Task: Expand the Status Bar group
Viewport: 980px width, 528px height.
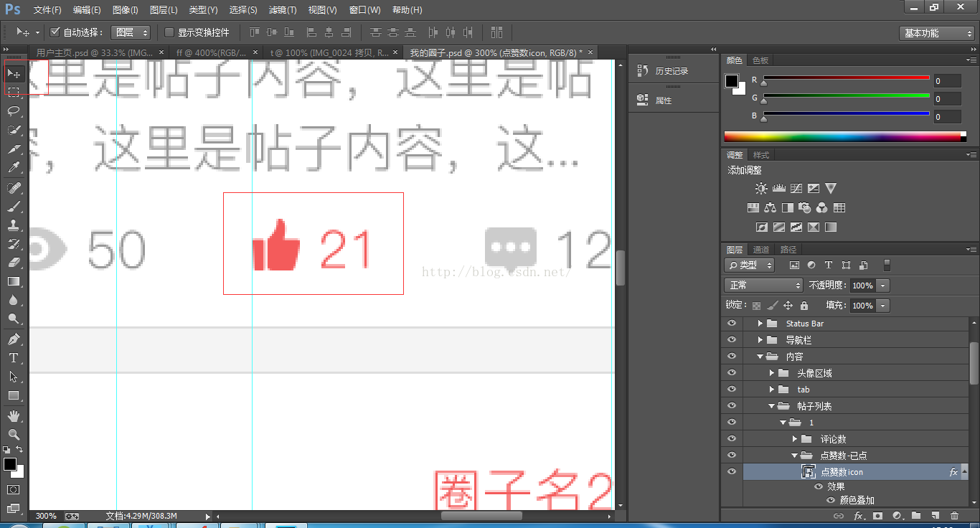Action: click(x=760, y=324)
